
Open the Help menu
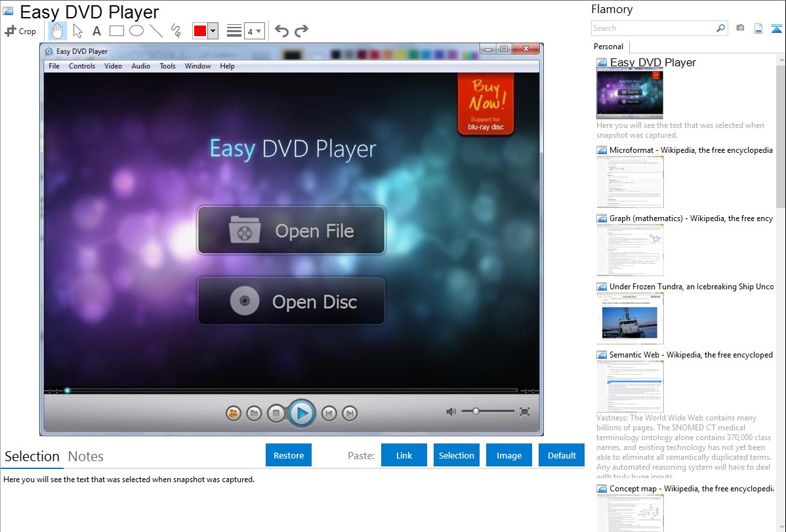[227, 66]
